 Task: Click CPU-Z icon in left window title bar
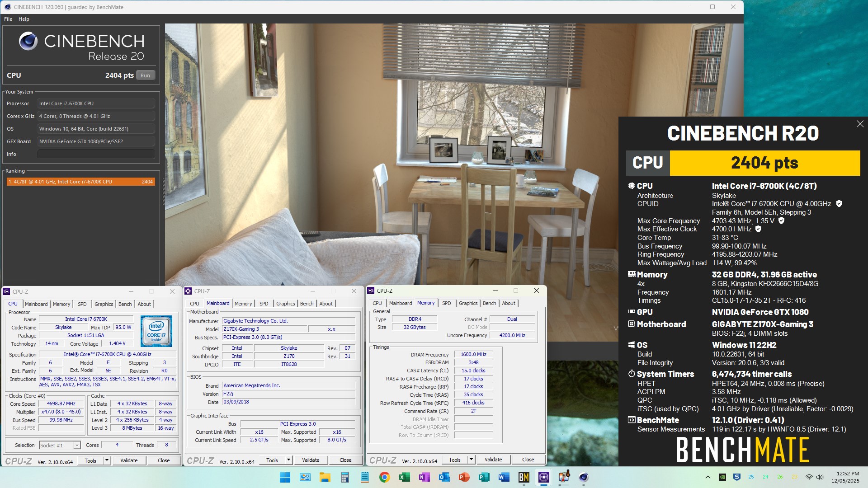pos(6,291)
